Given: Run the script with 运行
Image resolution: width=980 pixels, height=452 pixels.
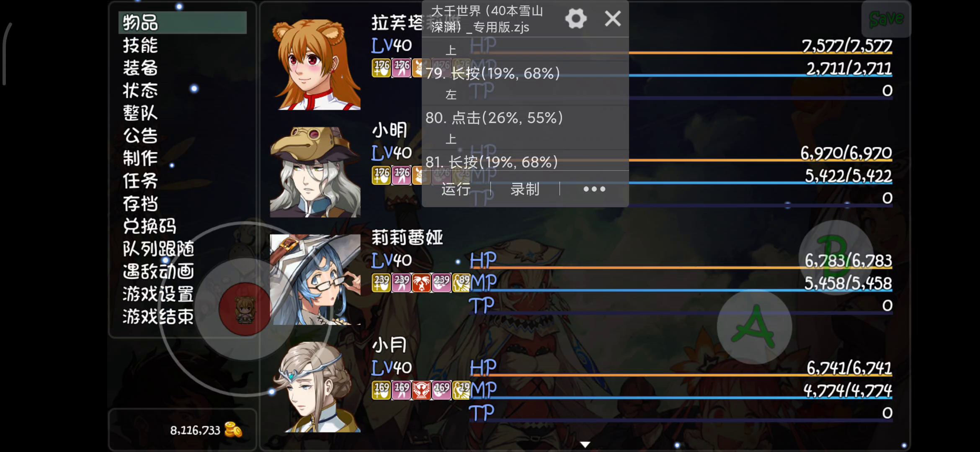Looking at the screenshot, I should tap(456, 189).
